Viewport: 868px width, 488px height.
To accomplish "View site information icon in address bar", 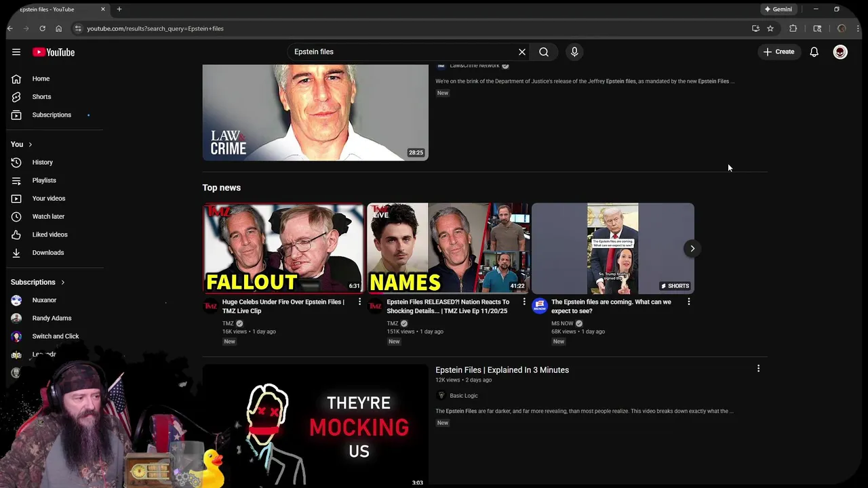I will (x=78, y=28).
